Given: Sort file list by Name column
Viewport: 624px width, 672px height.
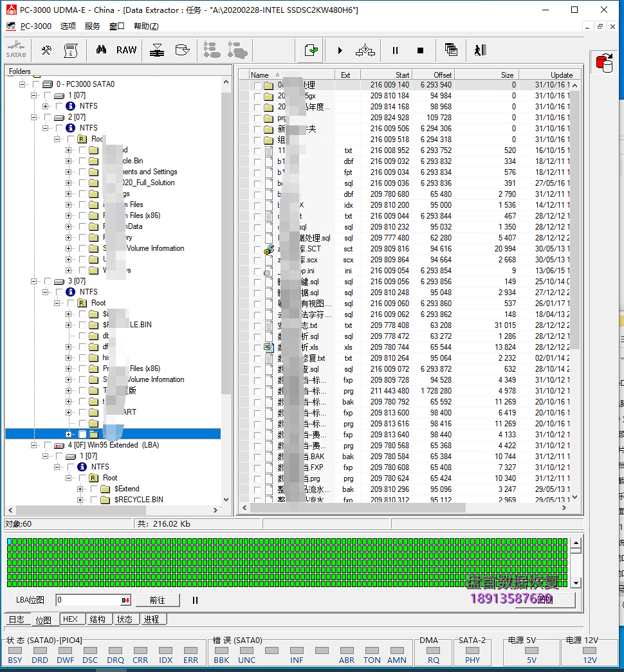Looking at the screenshot, I should (x=291, y=75).
